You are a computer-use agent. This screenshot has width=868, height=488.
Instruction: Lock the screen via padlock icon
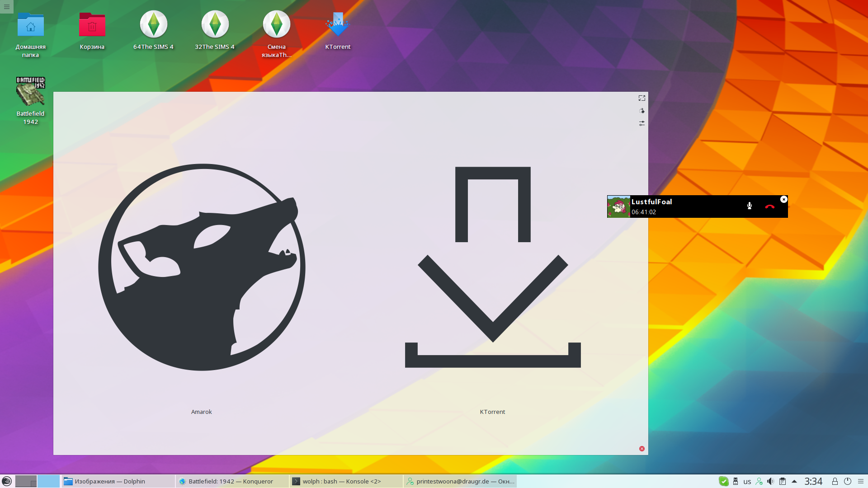tap(835, 481)
